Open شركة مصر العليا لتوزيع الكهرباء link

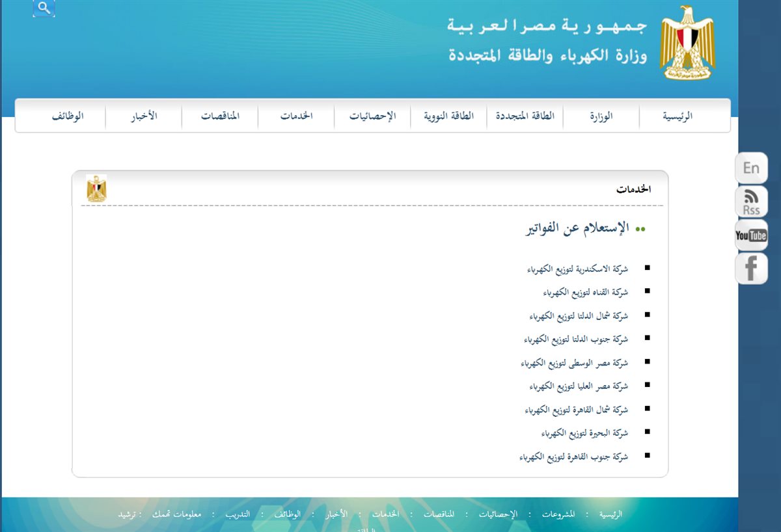pos(579,386)
